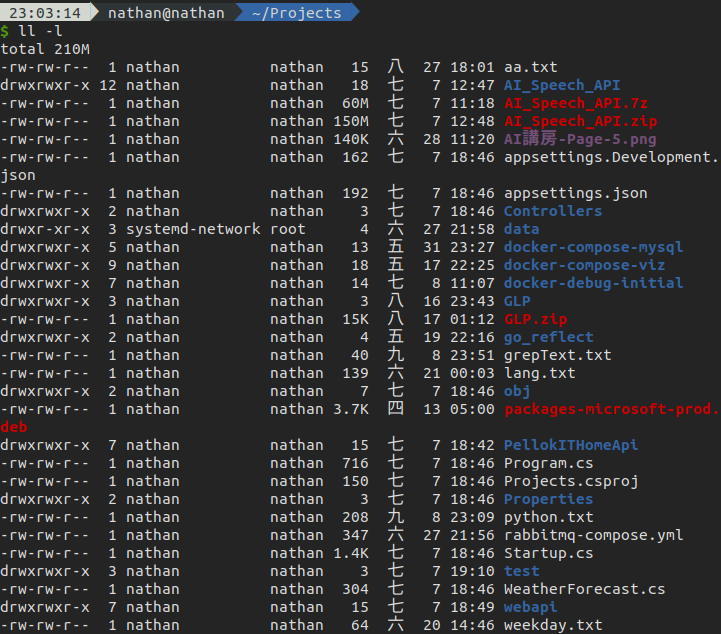Select the docker-compose-mysql directory name

[594, 247]
